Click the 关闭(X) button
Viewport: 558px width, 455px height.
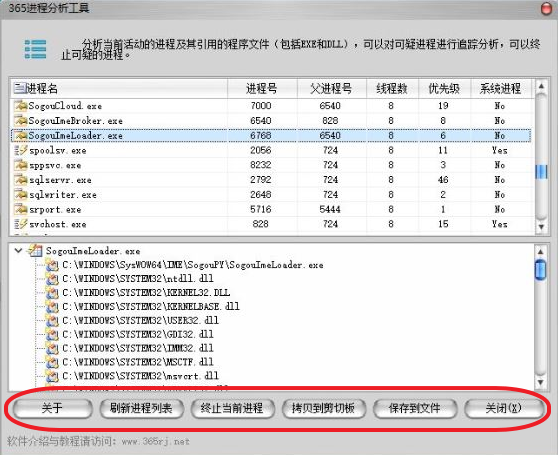504,408
